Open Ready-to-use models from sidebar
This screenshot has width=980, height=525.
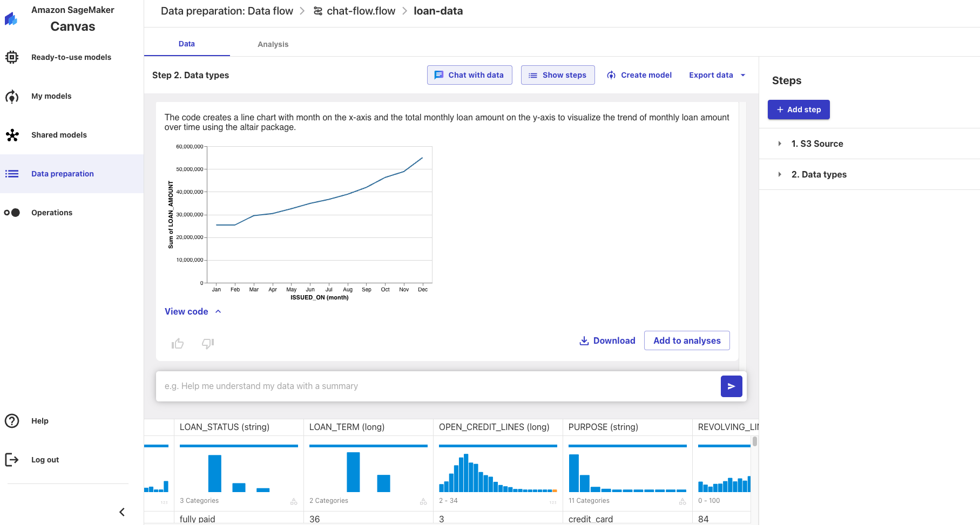point(71,57)
